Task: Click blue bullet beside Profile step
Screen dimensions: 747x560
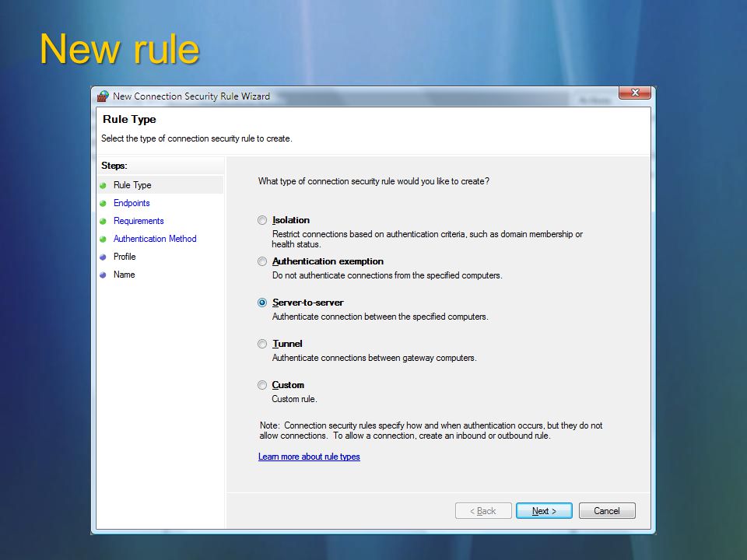Action: [x=103, y=257]
